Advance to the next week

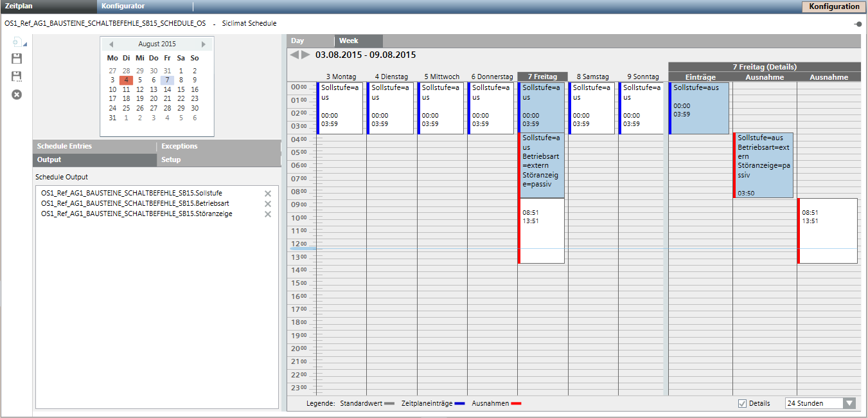[306, 55]
